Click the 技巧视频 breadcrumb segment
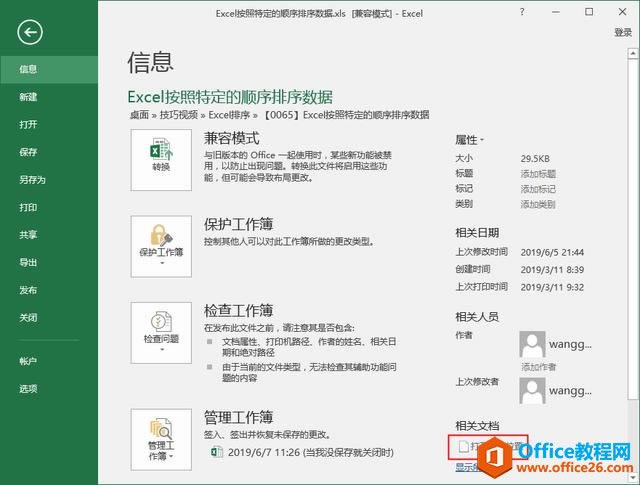 (178, 115)
